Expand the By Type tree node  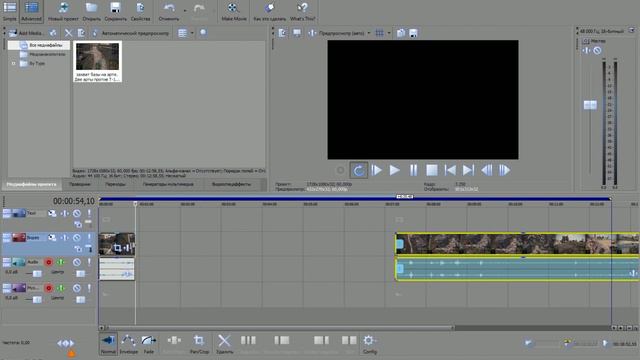(13, 64)
